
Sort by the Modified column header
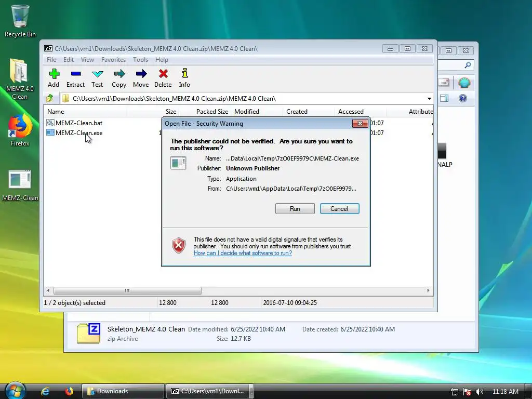(x=257, y=112)
